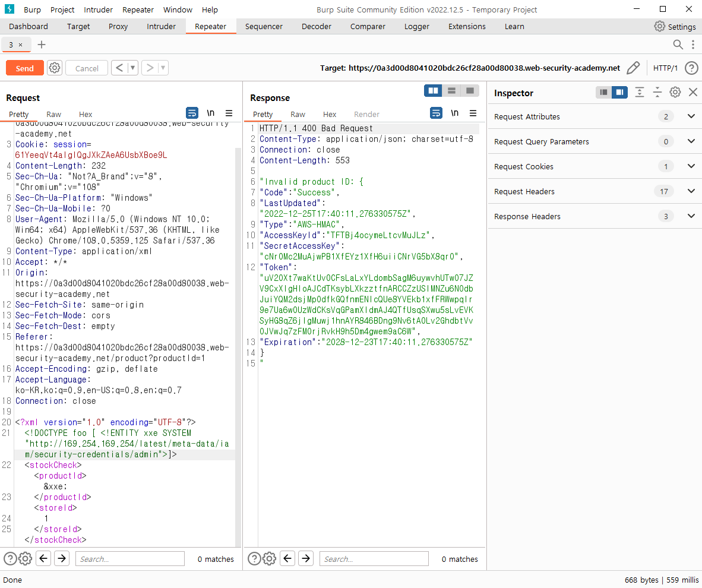The height and width of the screenshot is (588, 702).
Task: Switch to the Proxy tab
Action: 118,26
